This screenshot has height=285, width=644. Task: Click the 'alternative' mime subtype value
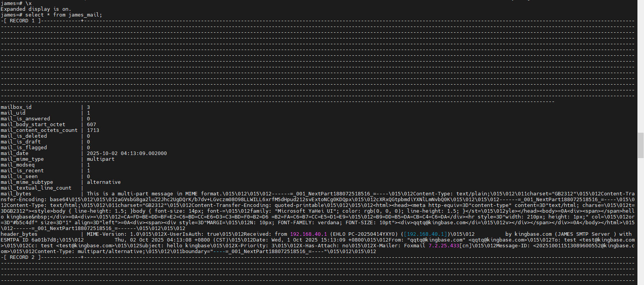[x=103, y=182]
